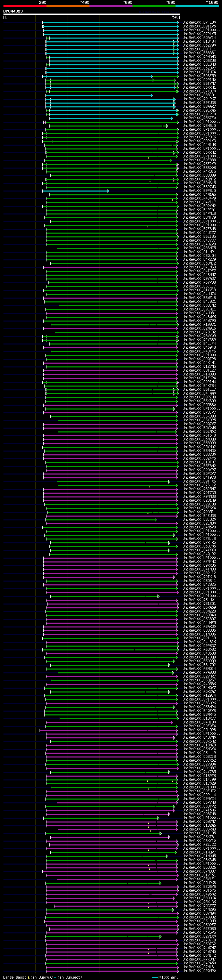Select hit label UniRef100_A9P1Y3
Image resolution: width=222 pixels, height=980 pixels.
tap(199, 141)
